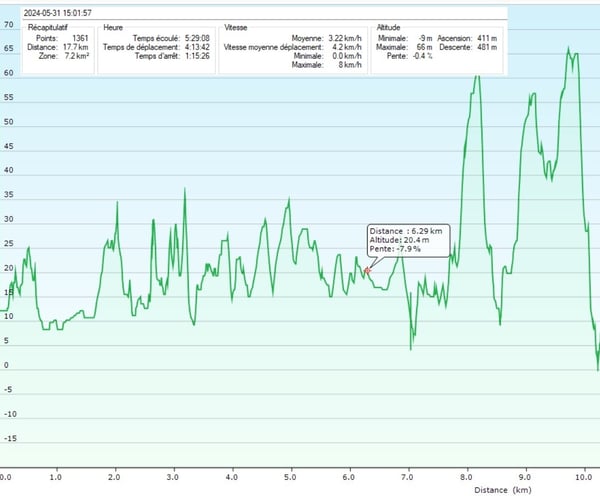Click the 0 altitude label on y-axis

coord(6,365)
